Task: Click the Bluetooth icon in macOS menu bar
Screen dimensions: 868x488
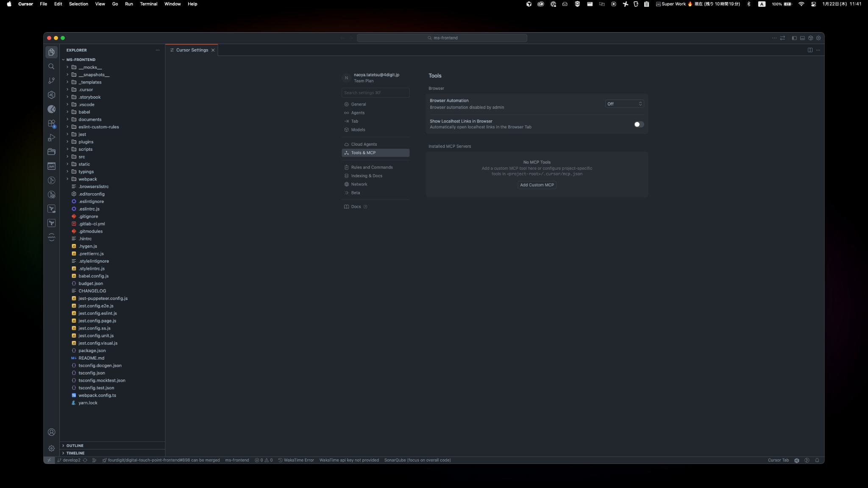Action: click(748, 4)
